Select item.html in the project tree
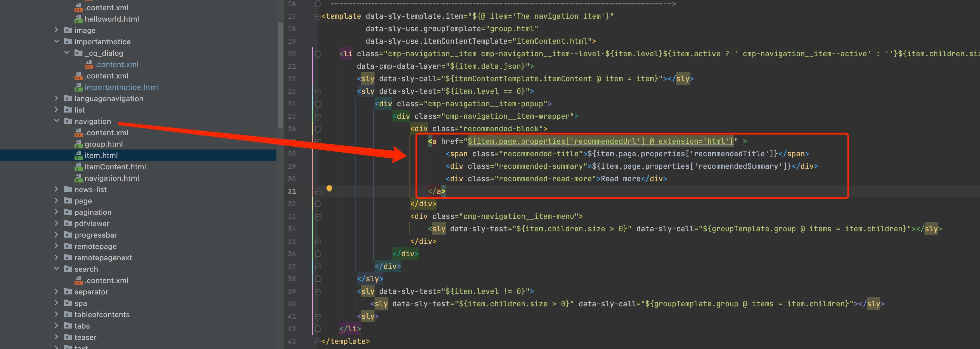Viewport: 980px width, 349px height. 101,155
